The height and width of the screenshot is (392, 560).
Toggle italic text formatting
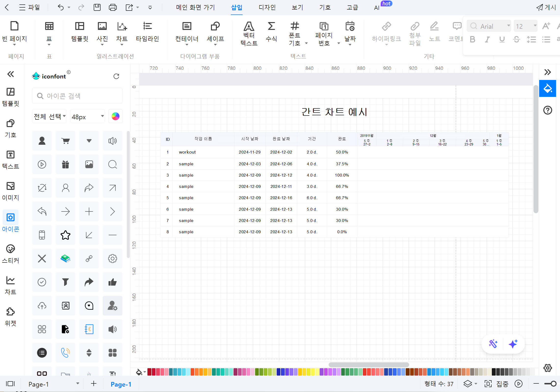(487, 39)
